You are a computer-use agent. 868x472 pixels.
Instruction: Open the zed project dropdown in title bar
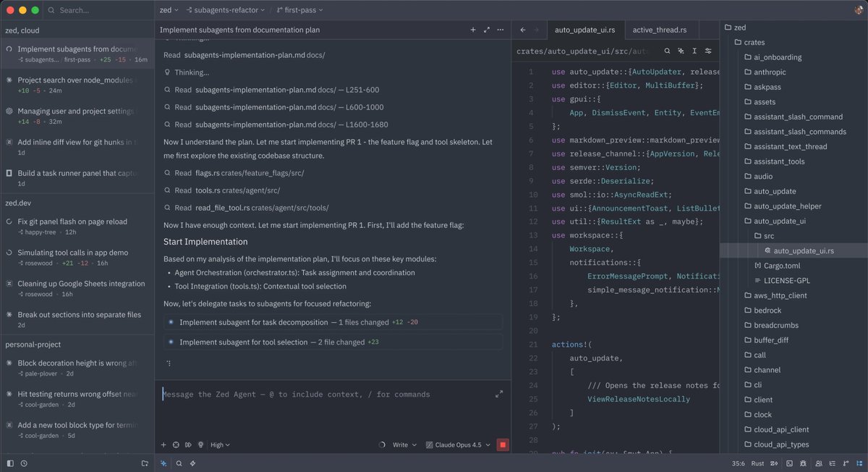click(169, 10)
